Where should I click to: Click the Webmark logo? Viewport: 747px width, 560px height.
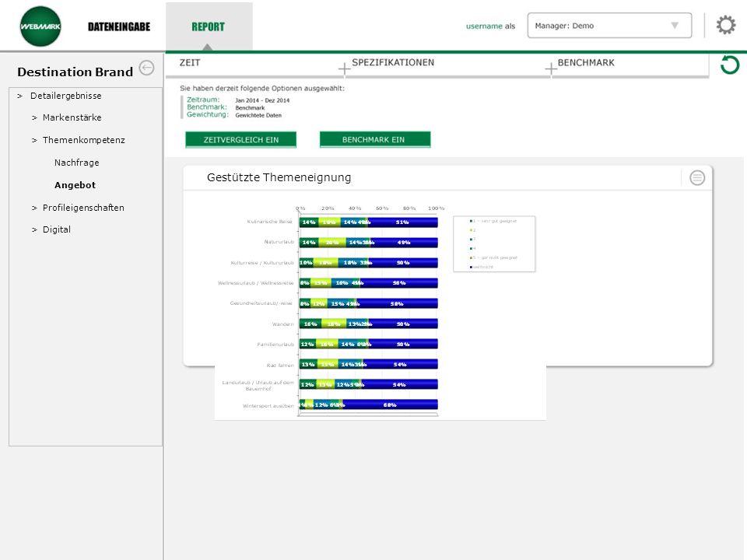point(40,26)
